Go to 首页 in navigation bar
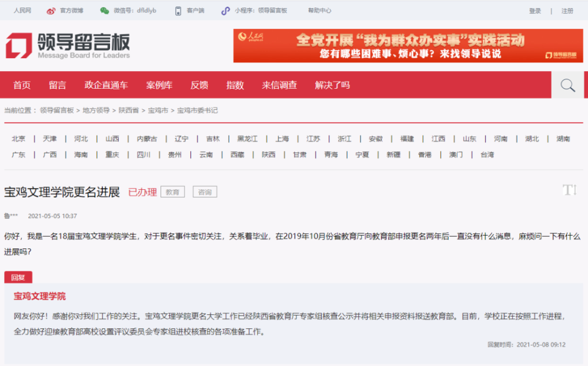 pyautogui.click(x=22, y=85)
